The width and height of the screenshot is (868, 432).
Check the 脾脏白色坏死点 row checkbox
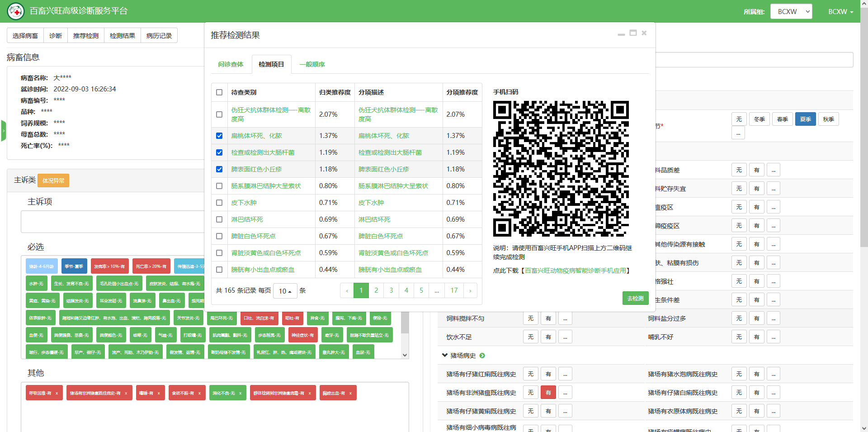pos(219,236)
